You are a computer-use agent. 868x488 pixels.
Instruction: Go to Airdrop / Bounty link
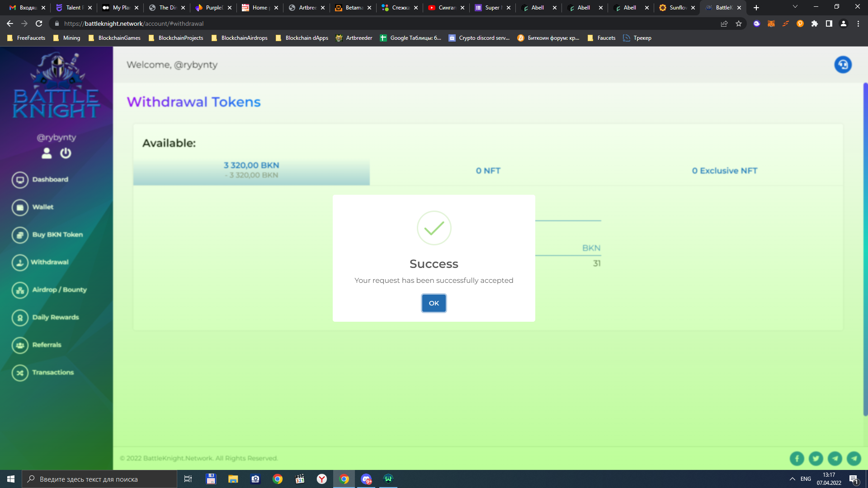(59, 290)
